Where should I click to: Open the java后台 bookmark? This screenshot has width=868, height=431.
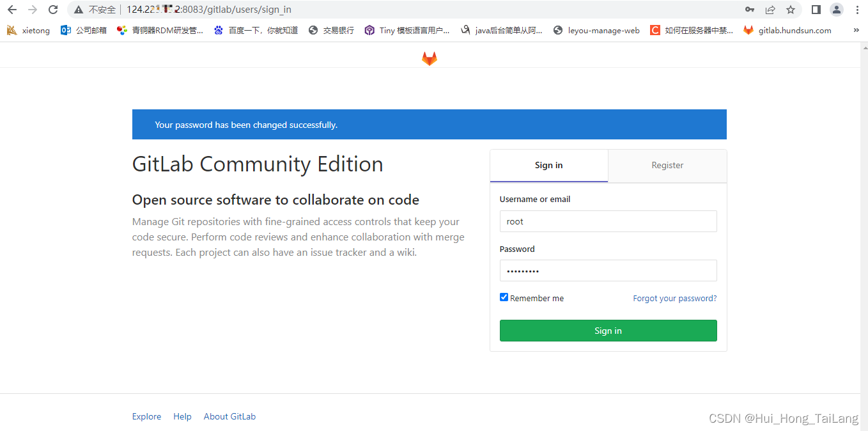coord(502,30)
